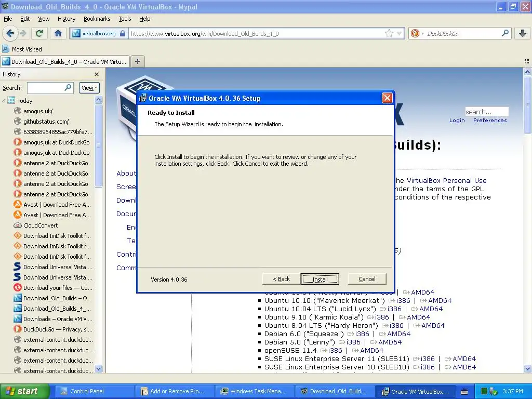Select the Download_Old_Builds_4_0 browser tab
The image size is (532, 399).
coord(65,62)
